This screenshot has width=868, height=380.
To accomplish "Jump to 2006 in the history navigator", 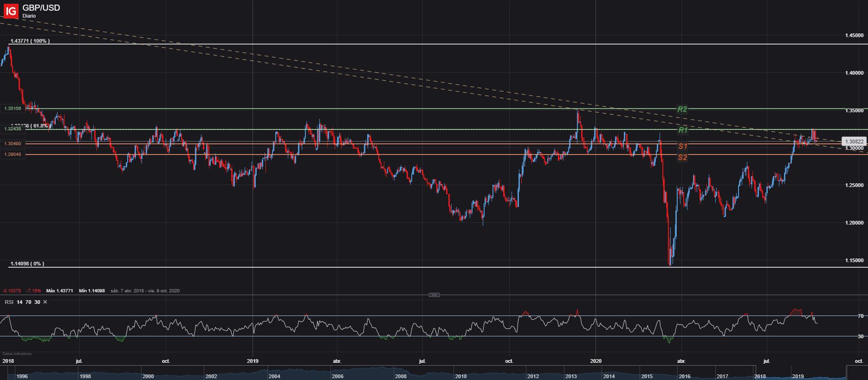I will tap(337, 376).
